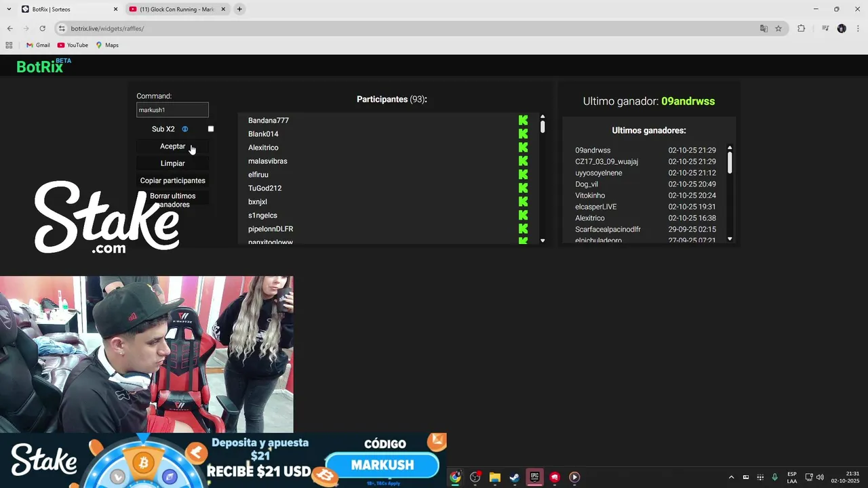Toggle the Sub X2 checkbox
The height and width of the screenshot is (488, 868).
pos(211,129)
